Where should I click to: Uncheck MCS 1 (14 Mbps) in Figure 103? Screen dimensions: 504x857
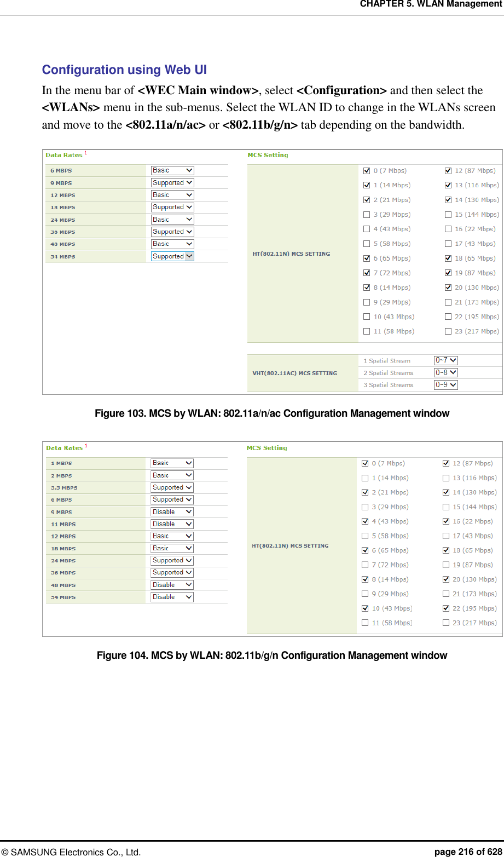(367, 185)
